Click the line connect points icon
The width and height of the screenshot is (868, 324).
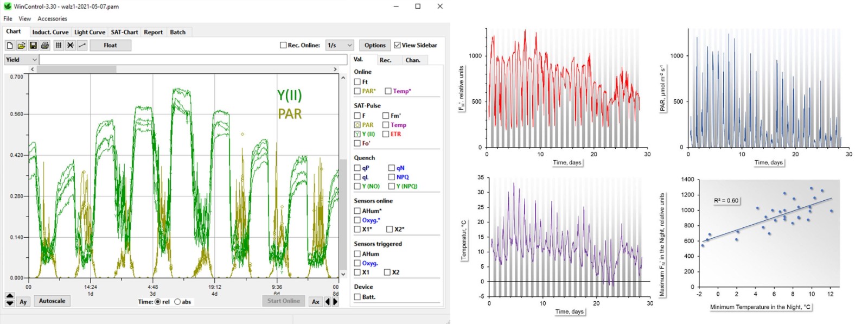[x=82, y=46]
